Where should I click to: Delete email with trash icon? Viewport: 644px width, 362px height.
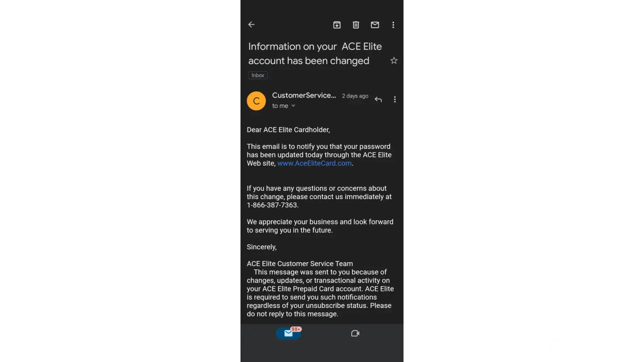tap(356, 25)
